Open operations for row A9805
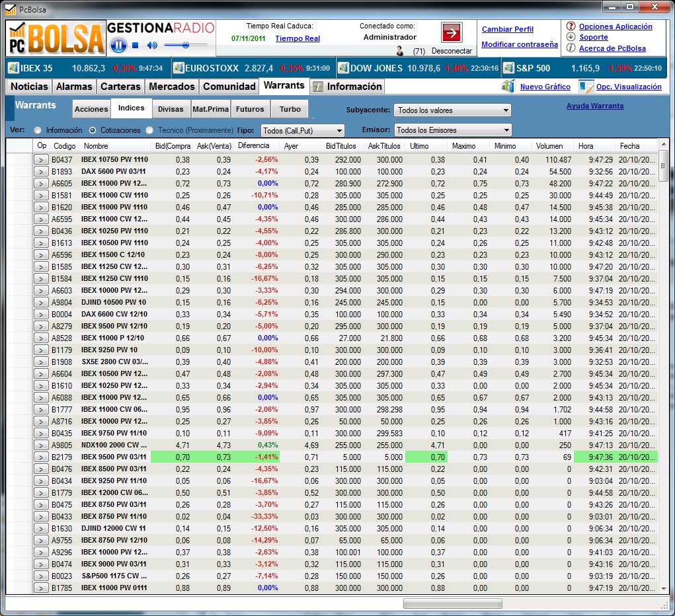Screen dimensions: 675x616 pos(42,445)
